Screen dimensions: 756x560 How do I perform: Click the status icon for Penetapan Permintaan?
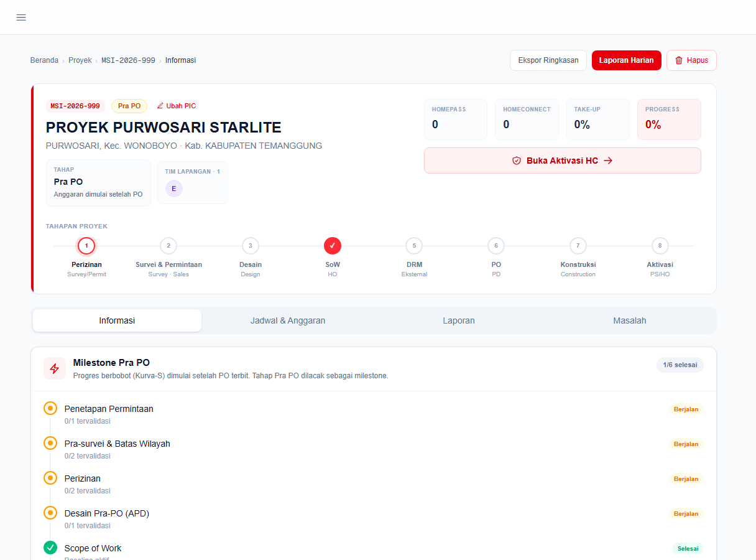click(50, 409)
